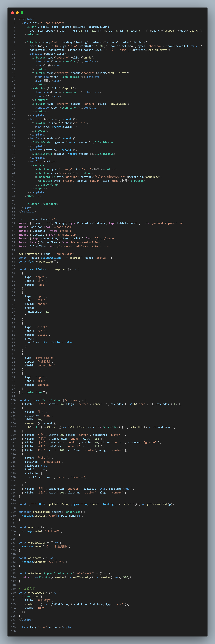Click @click="onAdd" handler on line 11

click(82, 58)
